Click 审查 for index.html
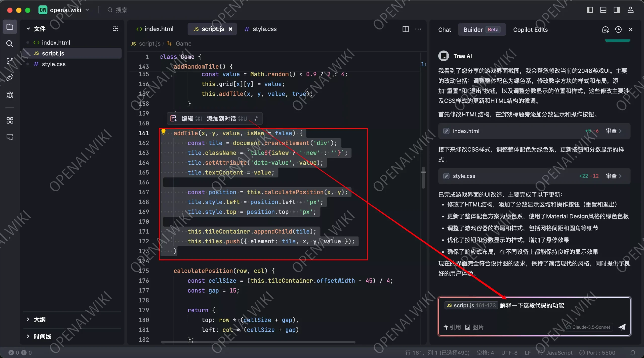The height and width of the screenshot is (358, 644). pyautogui.click(x=611, y=131)
